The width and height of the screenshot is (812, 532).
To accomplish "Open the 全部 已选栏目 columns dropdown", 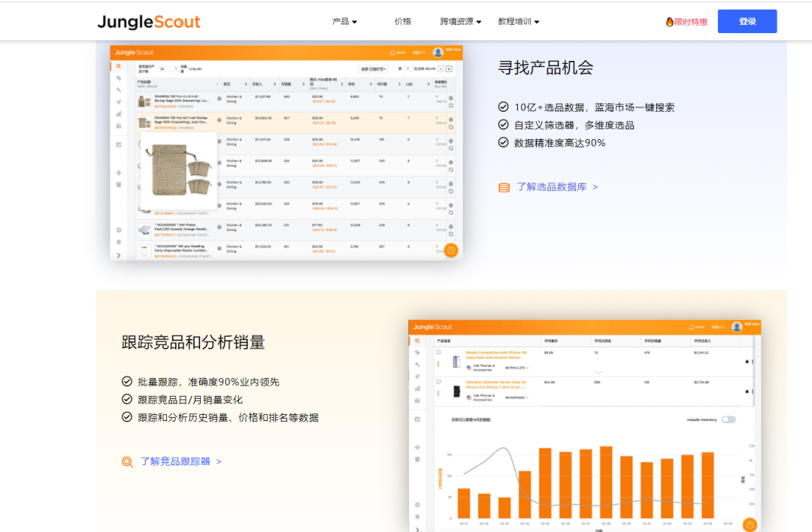I will point(374,69).
